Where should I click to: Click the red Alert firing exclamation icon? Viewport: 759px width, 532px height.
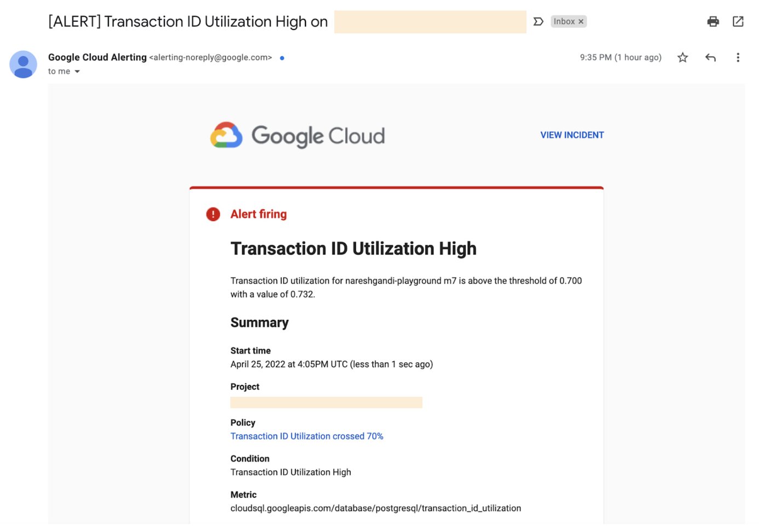click(x=213, y=214)
